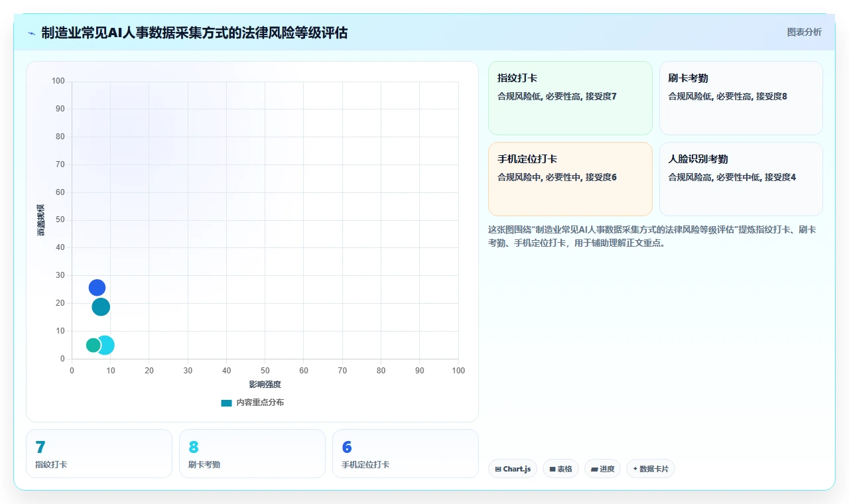
Task: Click the 进度 tag chip
Action: (602, 469)
